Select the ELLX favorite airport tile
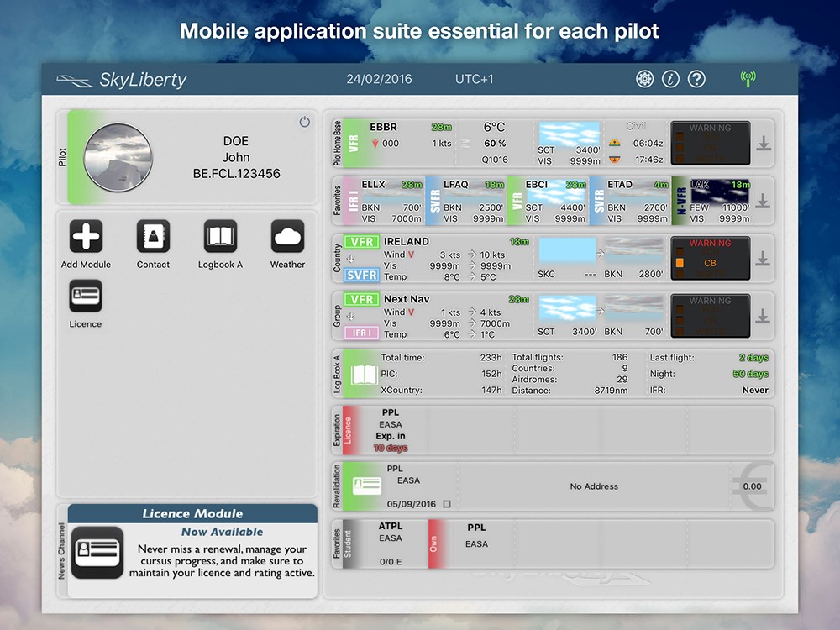Image resolution: width=840 pixels, height=630 pixels. point(383,201)
